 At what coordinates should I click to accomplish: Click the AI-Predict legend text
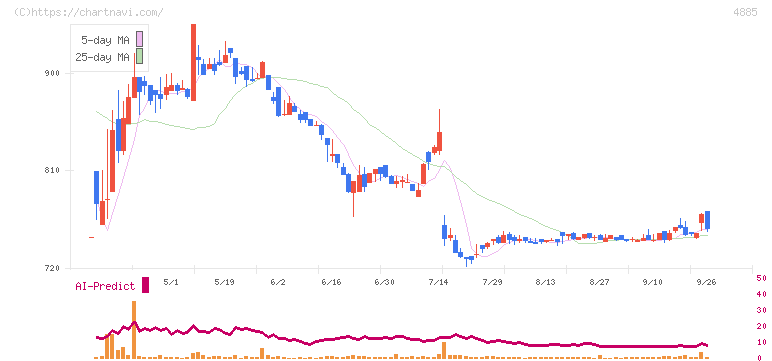pos(105,286)
